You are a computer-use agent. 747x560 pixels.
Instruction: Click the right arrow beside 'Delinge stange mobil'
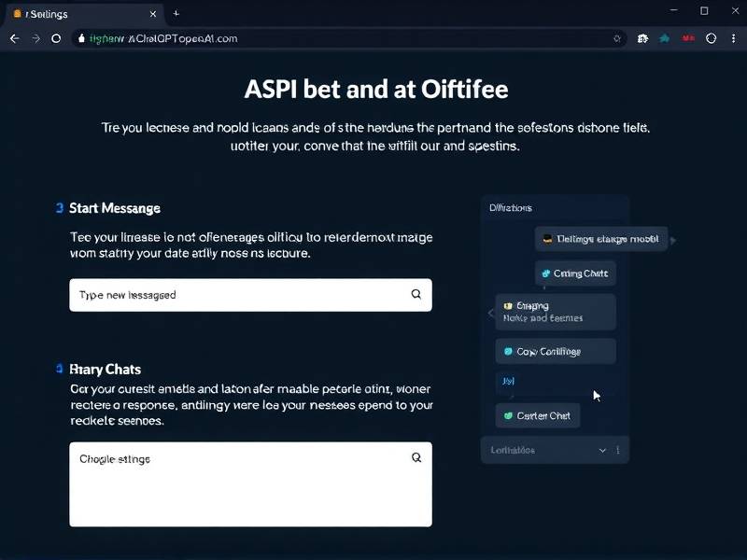(673, 240)
